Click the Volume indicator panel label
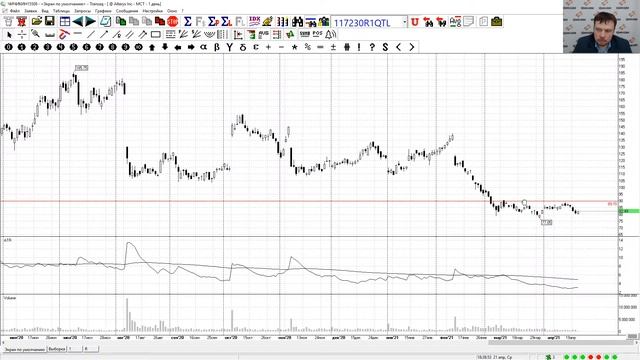Screen dimensions: 640x360 tap(9, 298)
